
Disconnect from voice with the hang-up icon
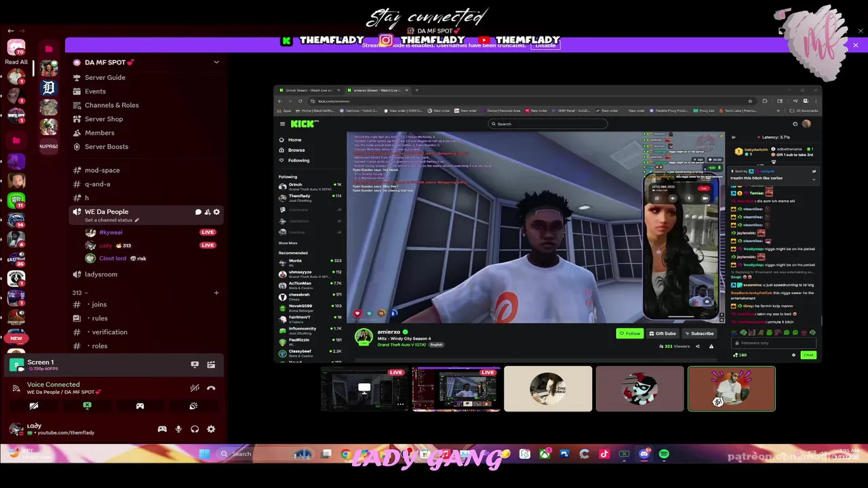(x=211, y=388)
